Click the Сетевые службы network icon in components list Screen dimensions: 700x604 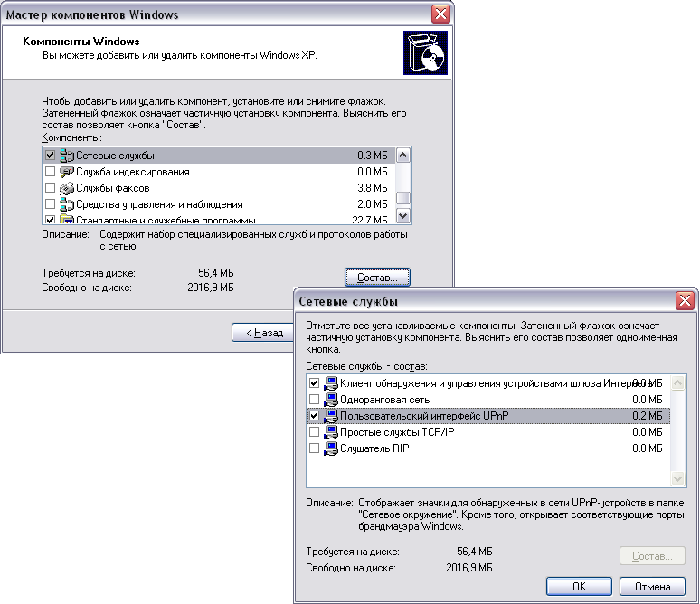click(x=67, y=156)
